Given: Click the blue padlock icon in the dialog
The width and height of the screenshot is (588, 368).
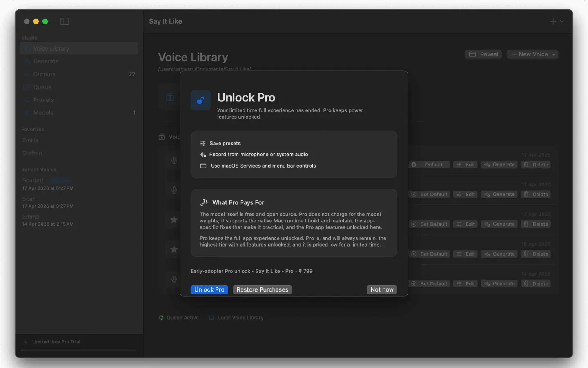Looking at the screenshot, I should 200,100.
